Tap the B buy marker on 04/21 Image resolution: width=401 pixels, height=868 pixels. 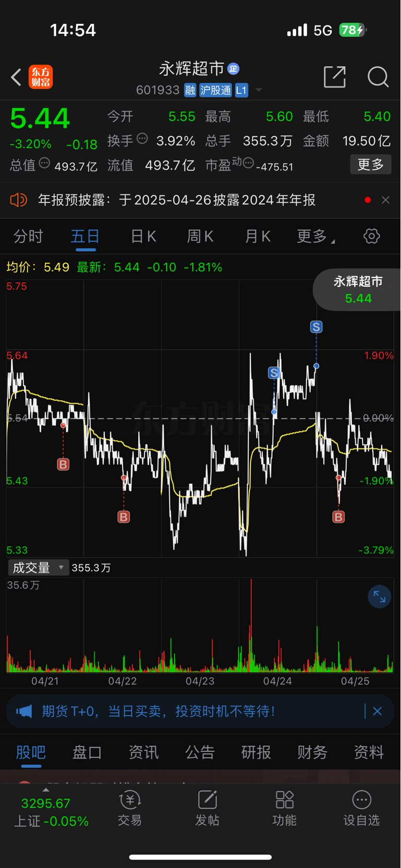click(x=63, y=464)
